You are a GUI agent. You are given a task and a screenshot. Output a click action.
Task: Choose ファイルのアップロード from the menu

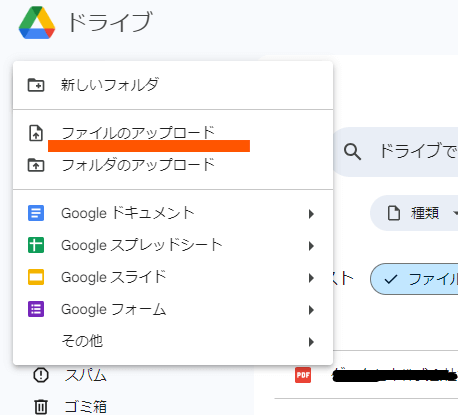click(173, 133)
